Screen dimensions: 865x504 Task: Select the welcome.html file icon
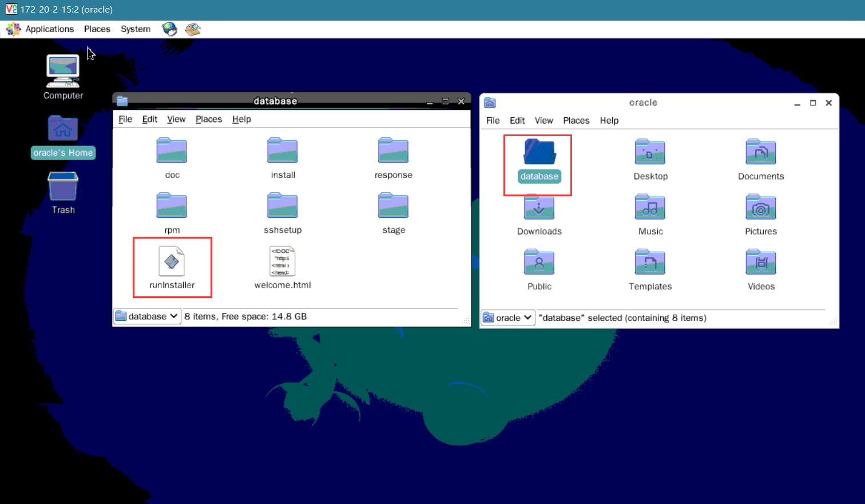283,261
